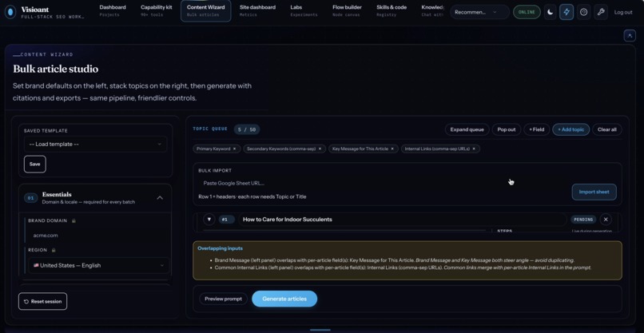This screenshot has height=333, width=644.
Task: Click the Overlapping inputs heading
Action: point(220,248)
